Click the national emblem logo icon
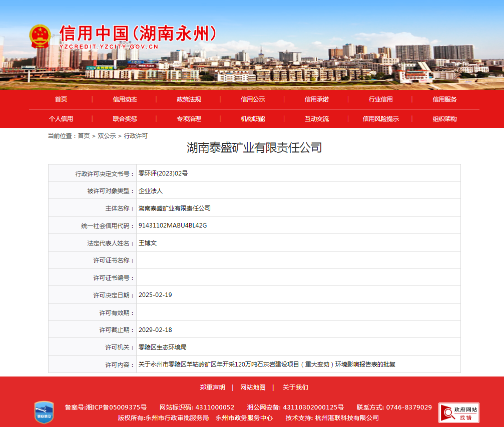This screenshot has width=504, height=427. [x=40, y=36]
